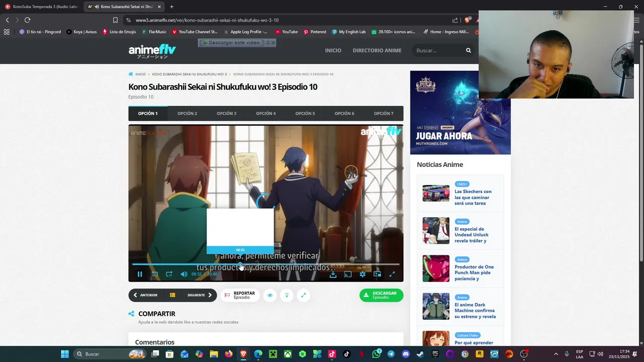
Task: Close the Kono Subarashii Sekai browser tab
Action: 159,7
